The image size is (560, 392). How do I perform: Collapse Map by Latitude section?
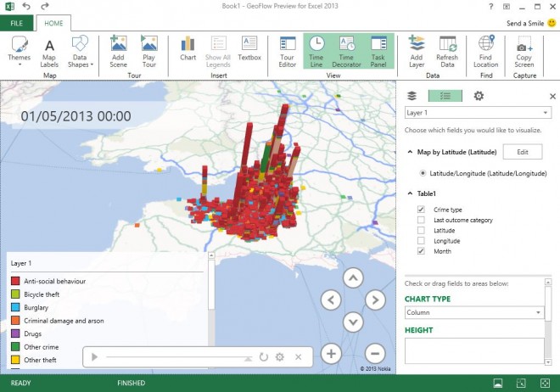[x=410, y=152]
